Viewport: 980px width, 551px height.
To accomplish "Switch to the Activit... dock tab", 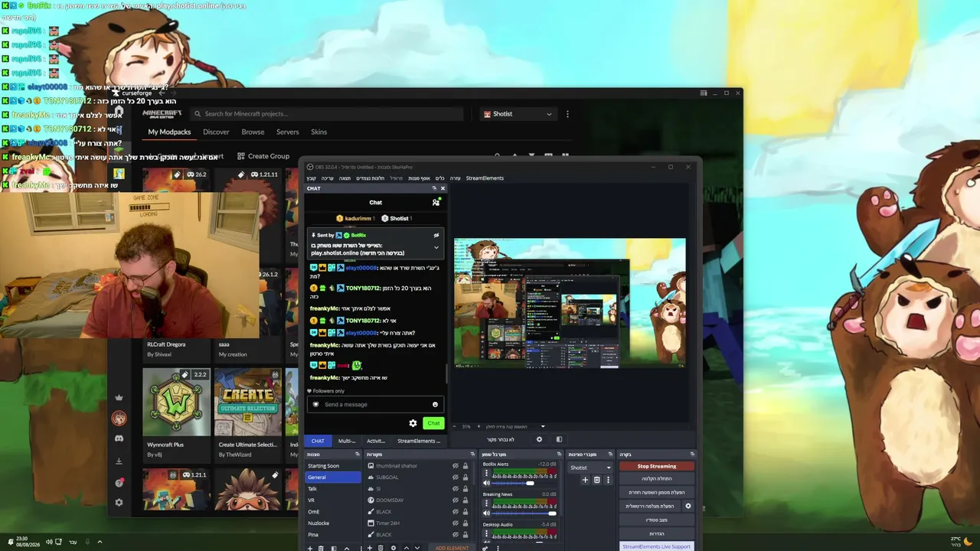I will (x=376, y=441).
